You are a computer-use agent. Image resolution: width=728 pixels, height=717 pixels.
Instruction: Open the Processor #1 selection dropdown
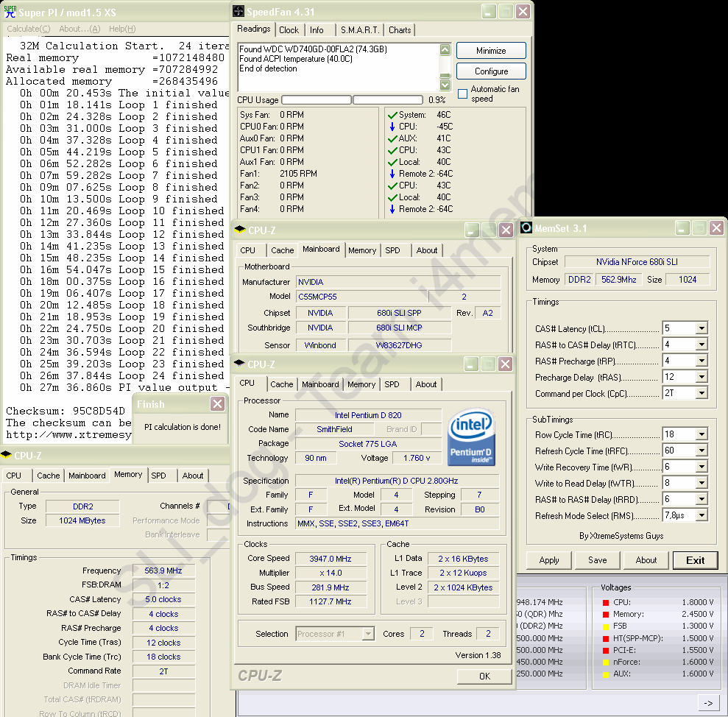368,634
